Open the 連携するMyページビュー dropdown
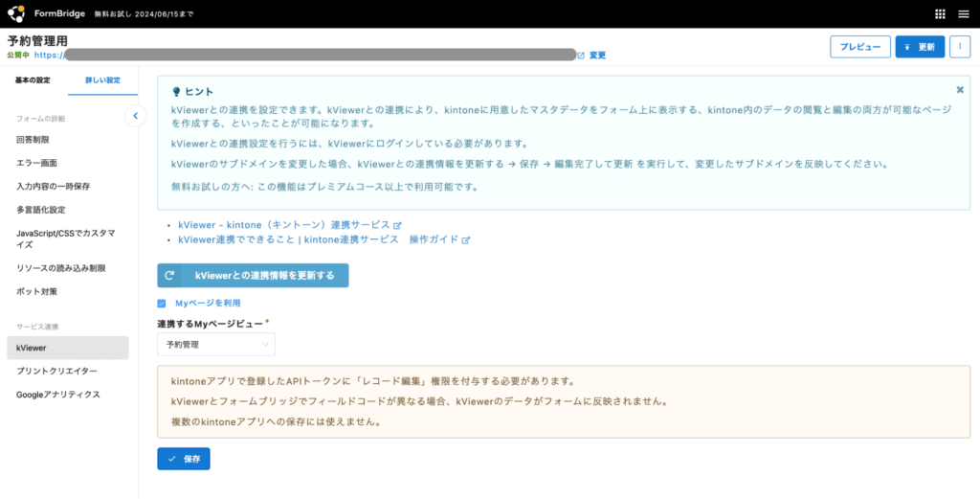Viewport: 980px width, 499px height. [215, 345]
